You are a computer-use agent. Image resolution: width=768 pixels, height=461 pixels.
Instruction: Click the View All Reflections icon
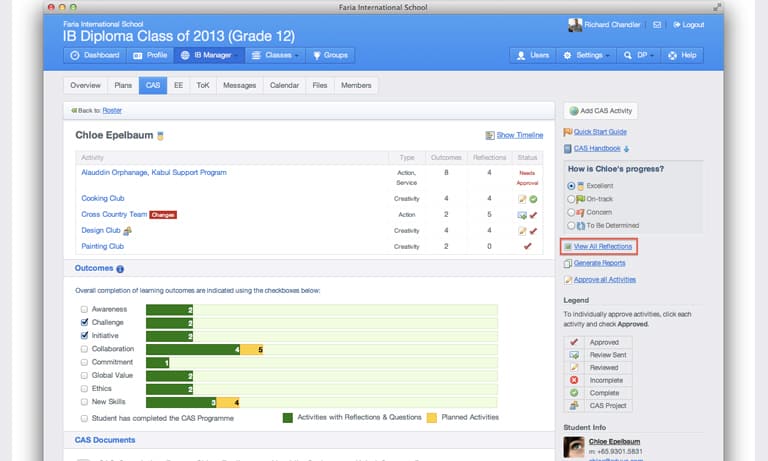point(568,246)
